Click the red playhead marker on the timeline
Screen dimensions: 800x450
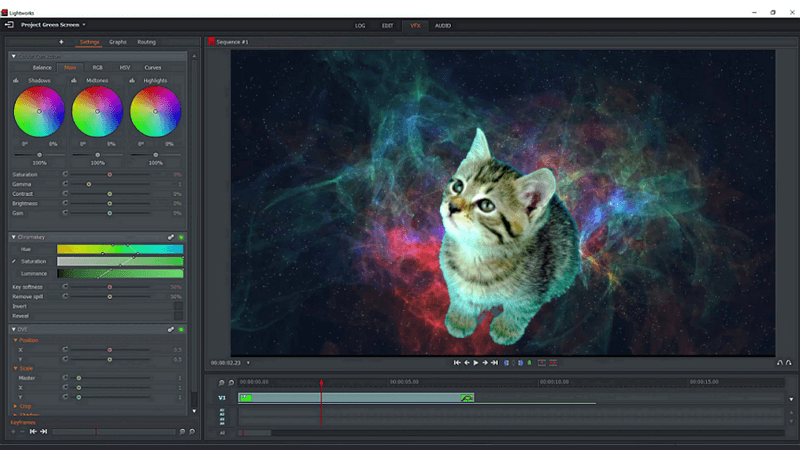pyautogui.click(x=321, y=383)
